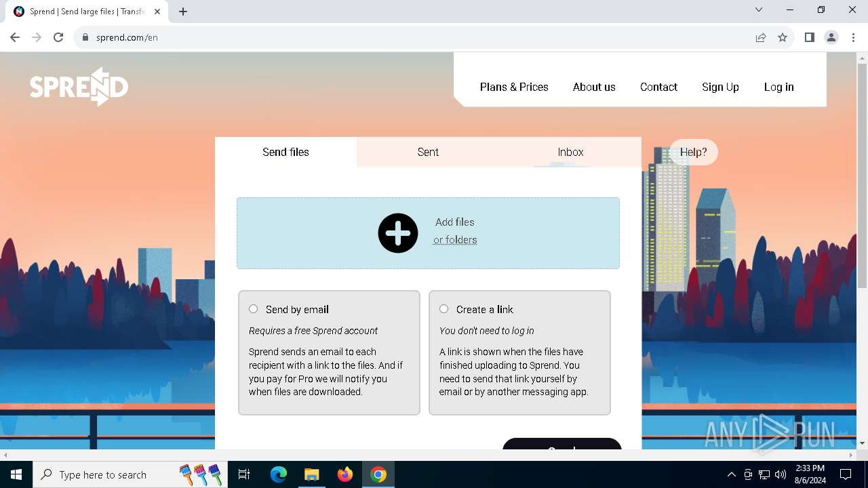Select the Send by email option
This screenshot has width=868, height=488.
tap(253, 309)
